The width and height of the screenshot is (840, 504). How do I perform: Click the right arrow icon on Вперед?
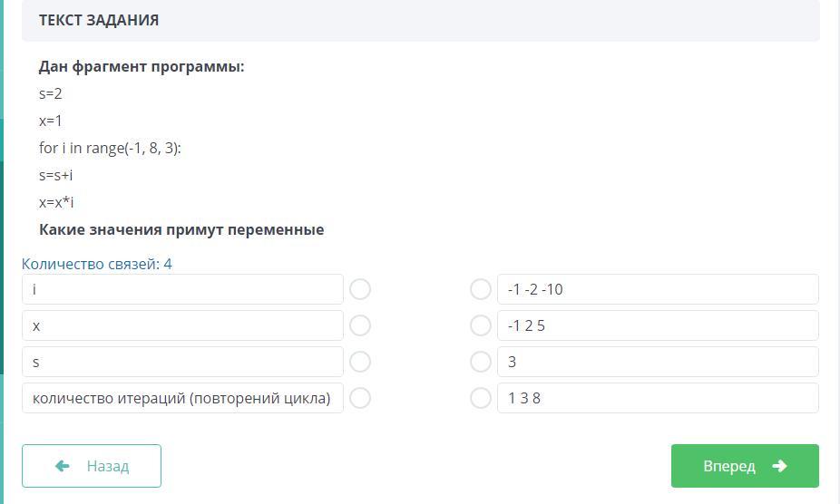click(779, 466)
